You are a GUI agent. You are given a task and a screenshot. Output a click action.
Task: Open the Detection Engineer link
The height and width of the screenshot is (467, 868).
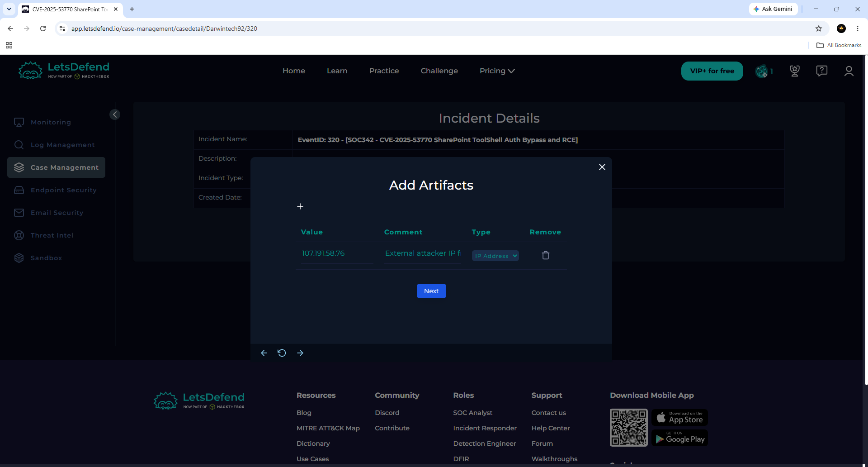click(x=485, y=443)
